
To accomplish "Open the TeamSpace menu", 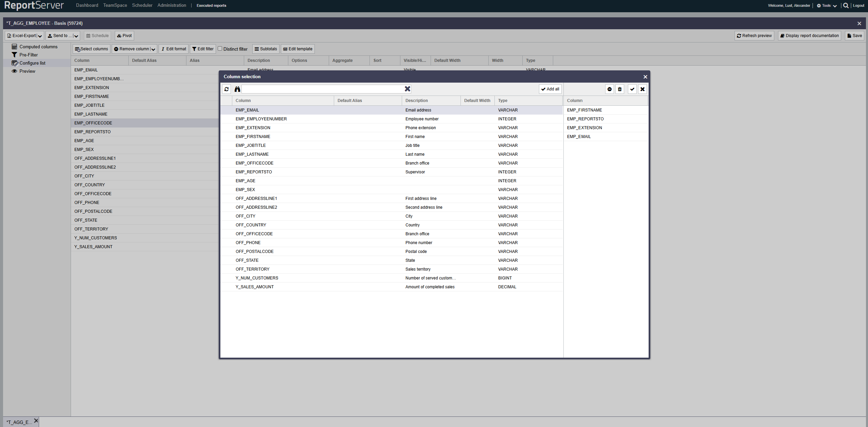I will (115, 5).
